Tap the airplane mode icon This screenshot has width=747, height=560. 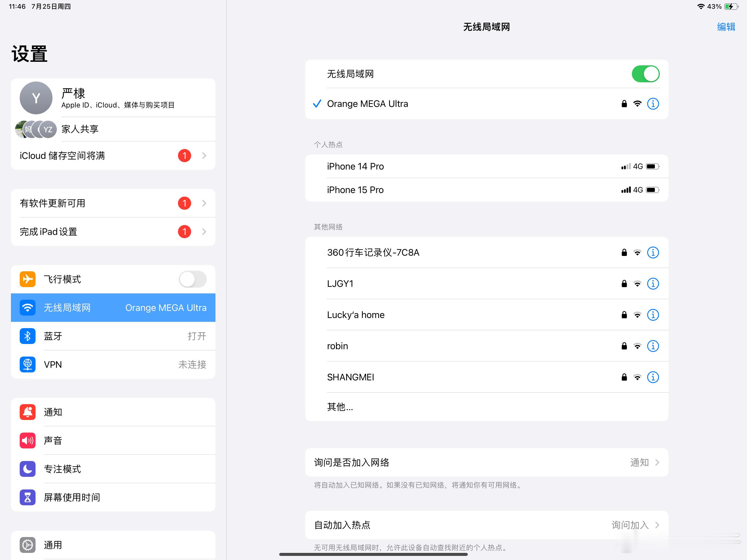pyautogui.click(x=27, y=279)
